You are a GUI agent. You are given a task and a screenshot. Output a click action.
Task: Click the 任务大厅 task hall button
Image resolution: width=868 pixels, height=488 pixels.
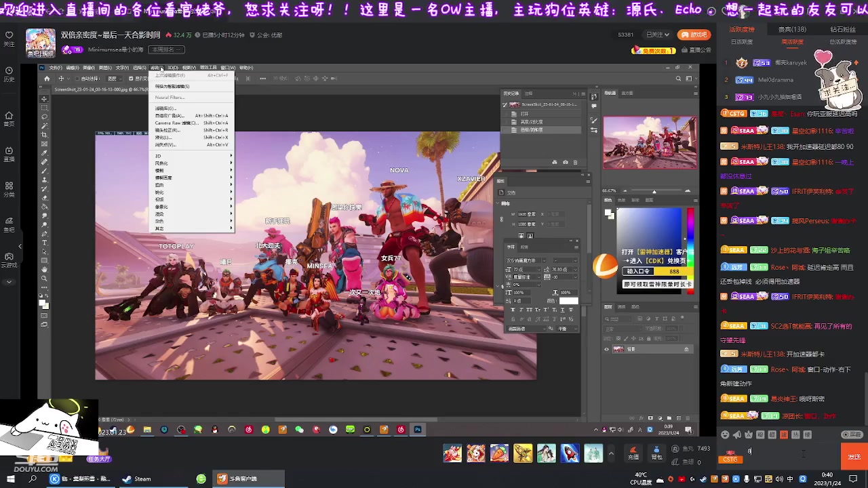click(x=99, y=460)
